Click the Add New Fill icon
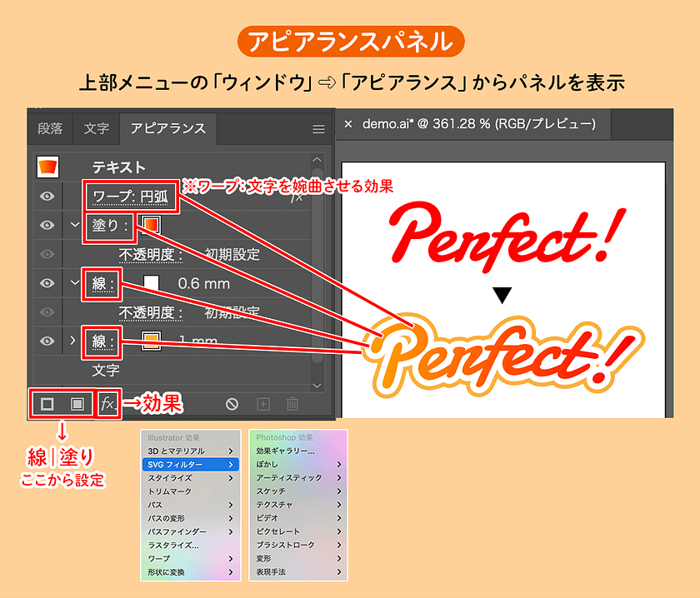Image resolution: width=700 pixels, height=598 pixels. (77, 404)
